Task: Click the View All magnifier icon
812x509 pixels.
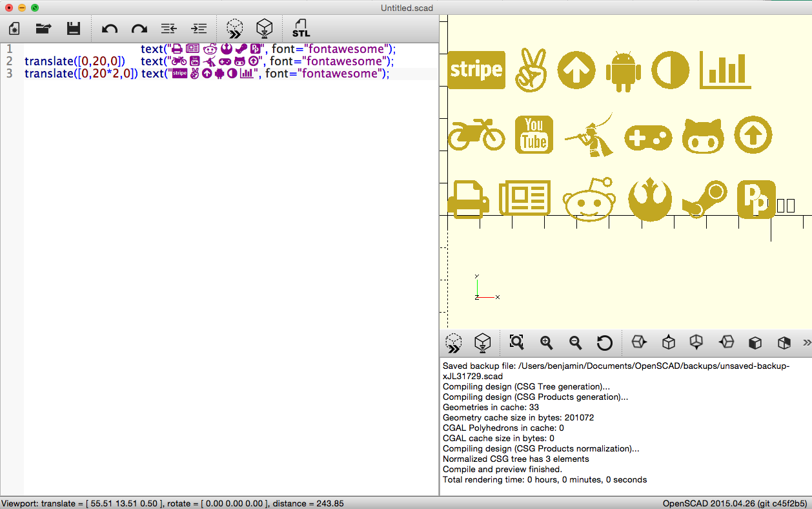Action: click(x=516, y=342)
